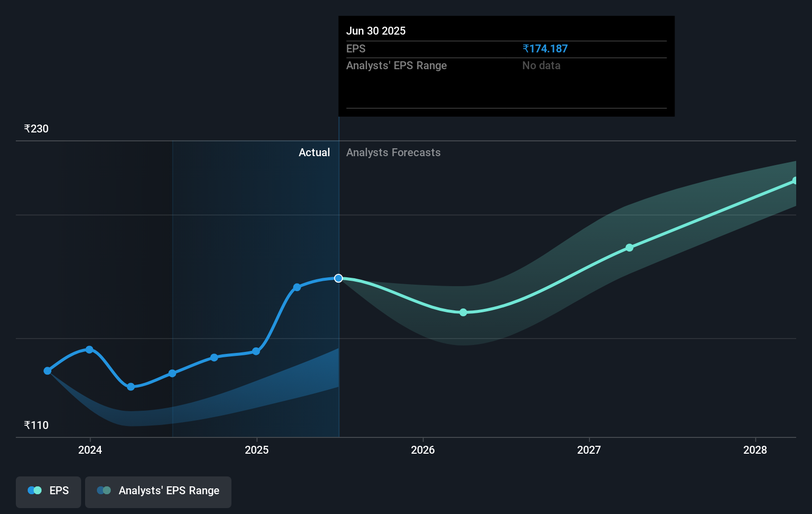
Task: Switch to the Analysts Forecasts section label
Action: pyautogui.click(x=393, y=152)
